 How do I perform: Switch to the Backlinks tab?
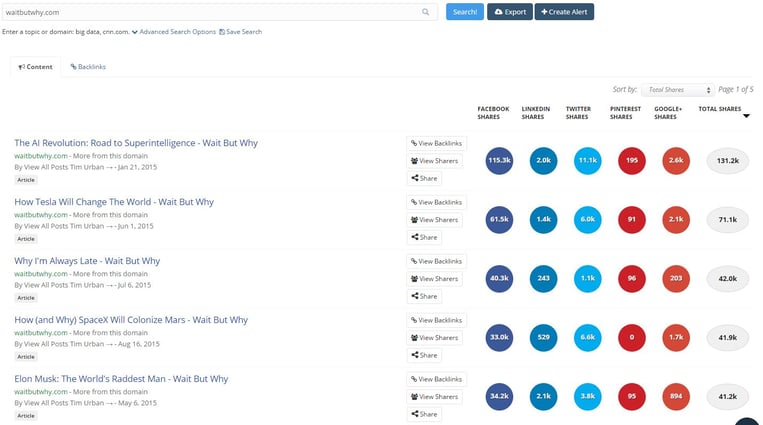pos(88,67)
